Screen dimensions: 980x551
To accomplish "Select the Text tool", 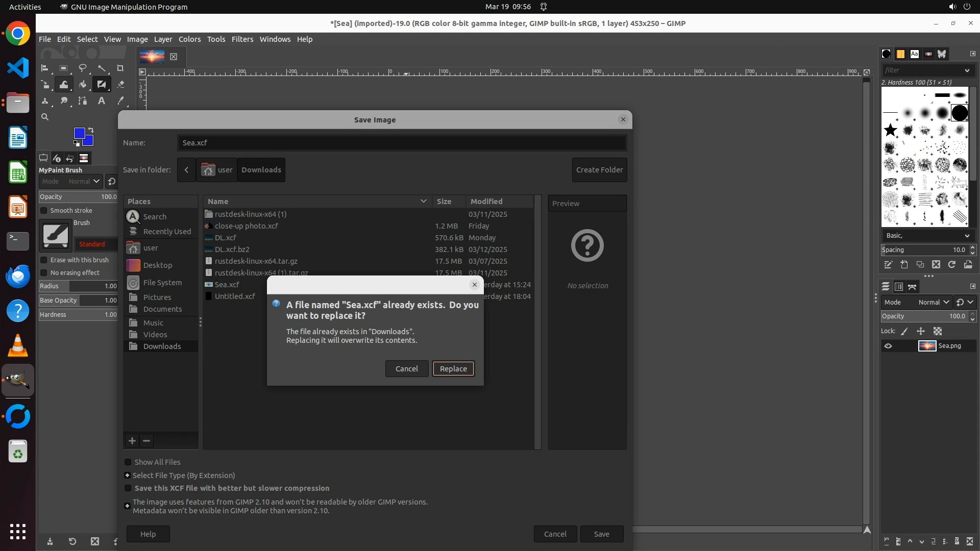I will (102, 101).
